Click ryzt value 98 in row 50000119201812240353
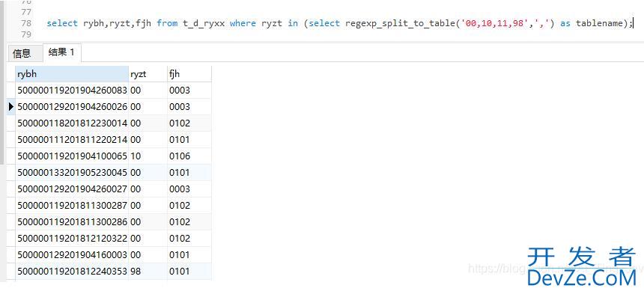The width and height of the screenshot is (644, 294). click(x=148, y=271)
